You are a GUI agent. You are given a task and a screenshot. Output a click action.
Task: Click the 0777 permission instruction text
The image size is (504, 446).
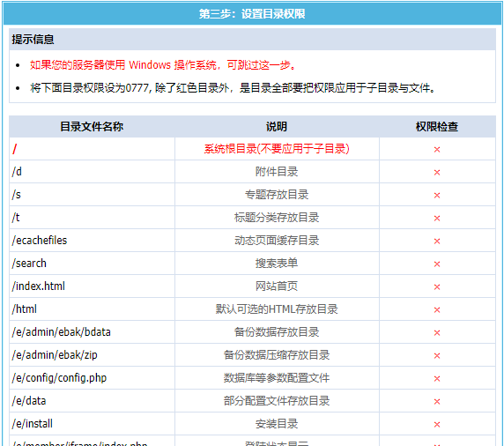click(233, 88)
